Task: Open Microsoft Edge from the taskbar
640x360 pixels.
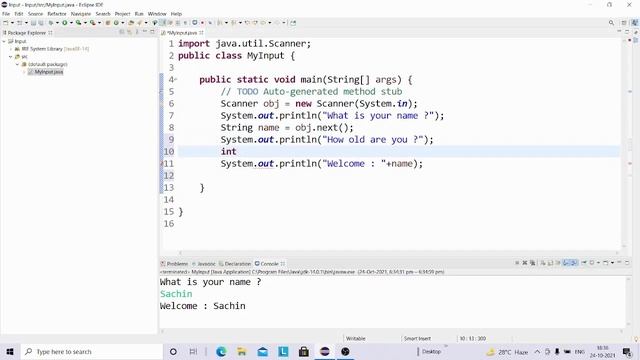Action: (221, 351)
